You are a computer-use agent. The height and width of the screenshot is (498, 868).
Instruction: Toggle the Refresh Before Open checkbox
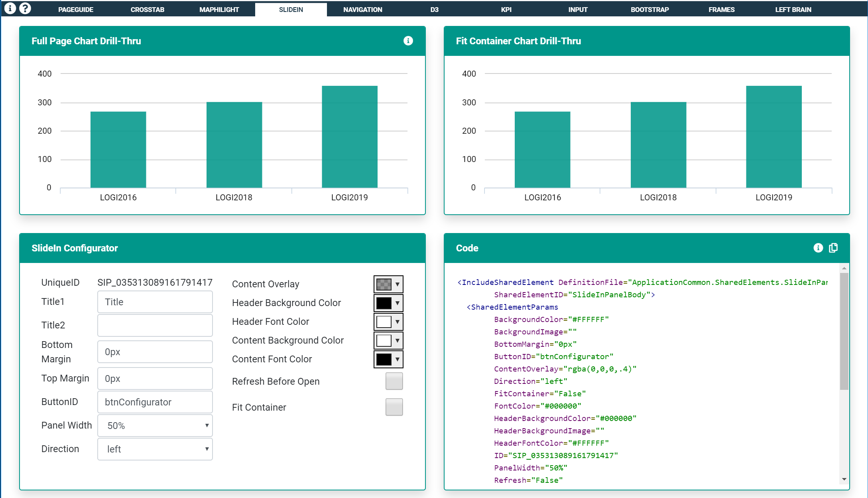click(x=394, y=381)
